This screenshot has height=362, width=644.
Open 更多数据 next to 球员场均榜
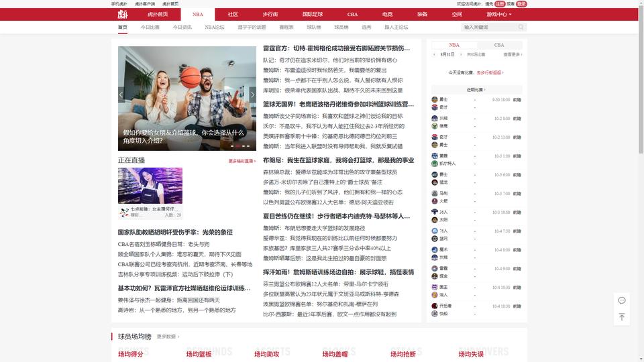(x=168, y=337)
